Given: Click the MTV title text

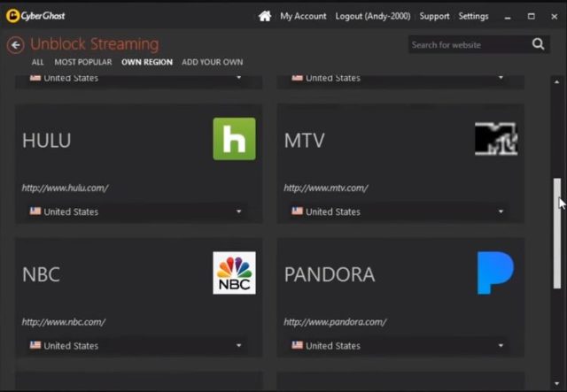Looking at the screenshot, I should click(x=305, y=140).
